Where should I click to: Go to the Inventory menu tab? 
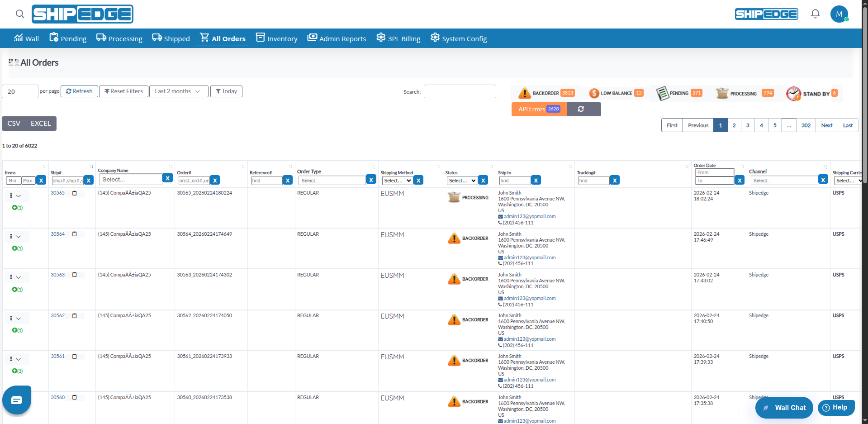pyautogui.click(x=277, y=38)
